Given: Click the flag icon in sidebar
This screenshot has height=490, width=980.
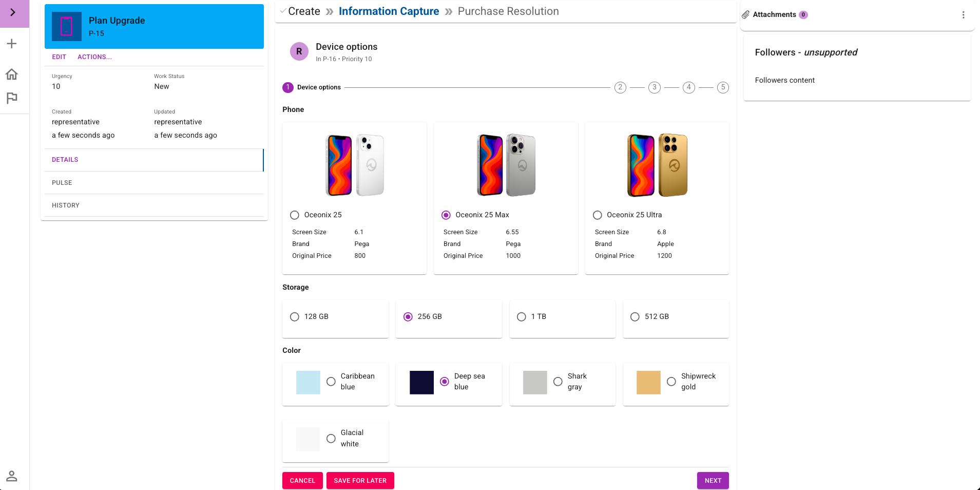Looking at the screenshot, I should tap(12, 98).
